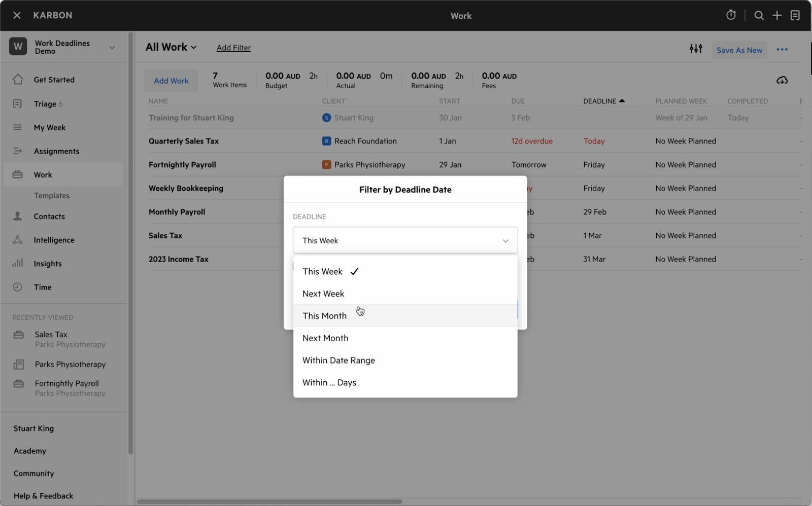The height and width of the screenshot is (506, 812).
Task: Select Within ... Days option
Action: [329, 383]
